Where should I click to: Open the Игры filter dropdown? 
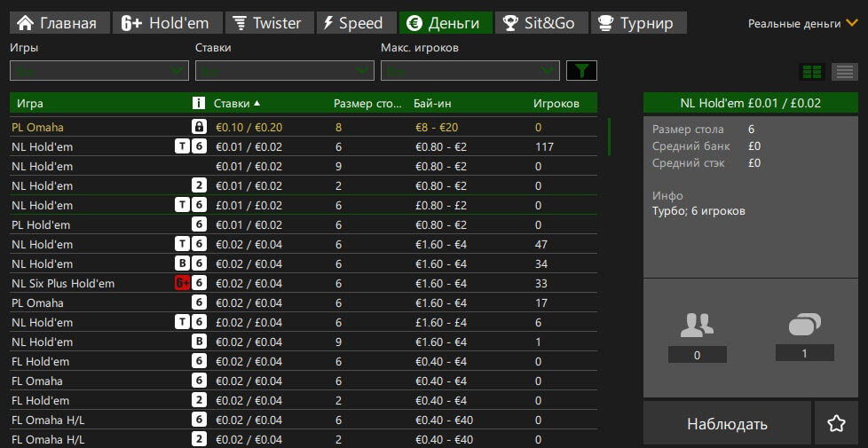[99, 71]
